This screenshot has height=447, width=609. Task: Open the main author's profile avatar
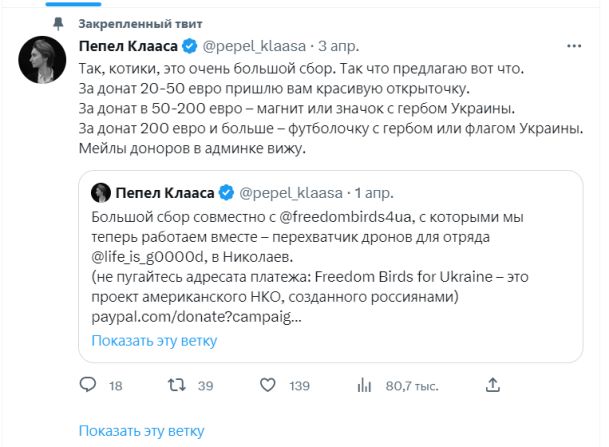tap(42, 63)
